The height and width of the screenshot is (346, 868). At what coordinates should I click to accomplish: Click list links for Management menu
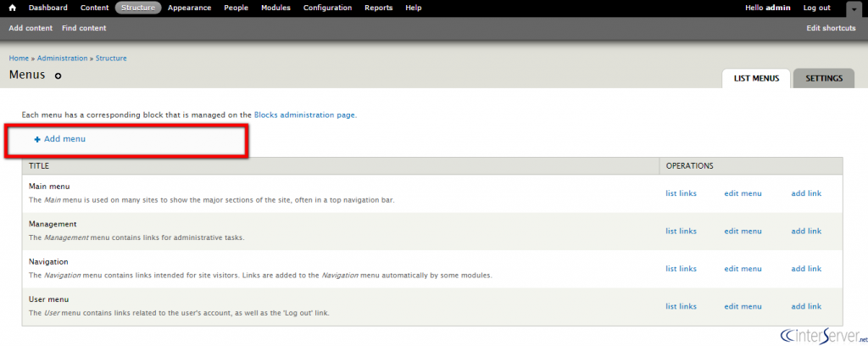click(681, 231)
